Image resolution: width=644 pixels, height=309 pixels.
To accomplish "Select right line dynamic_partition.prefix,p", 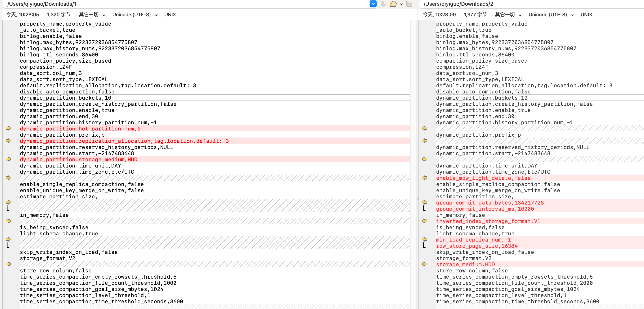I will tap(479, 135).
